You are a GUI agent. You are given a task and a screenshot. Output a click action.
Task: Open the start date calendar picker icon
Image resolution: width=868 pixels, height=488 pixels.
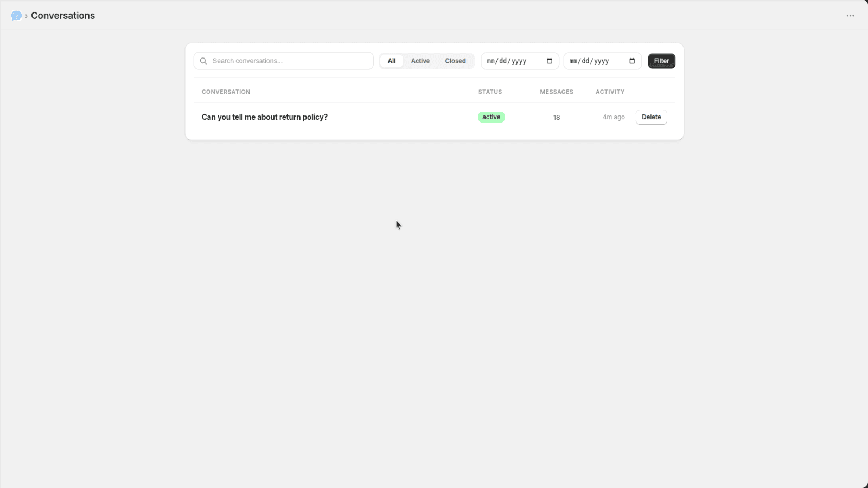(x=550, y=61)
